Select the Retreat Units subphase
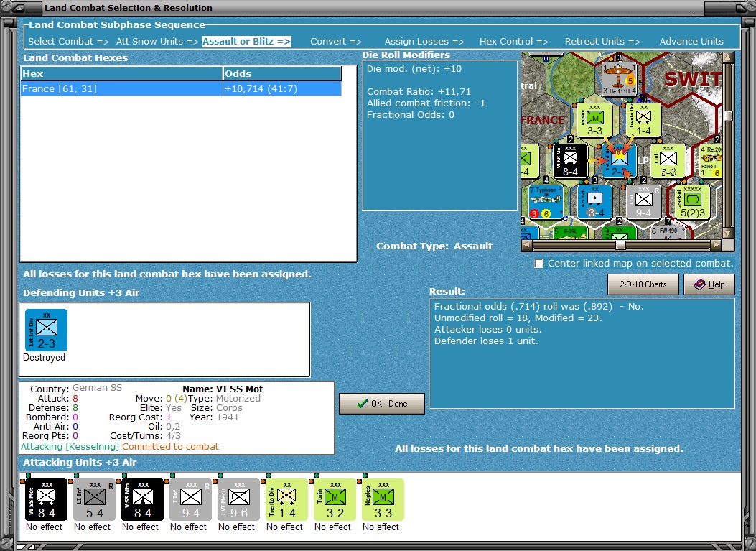The image size is (756, 551). click(x=602, y=42)
